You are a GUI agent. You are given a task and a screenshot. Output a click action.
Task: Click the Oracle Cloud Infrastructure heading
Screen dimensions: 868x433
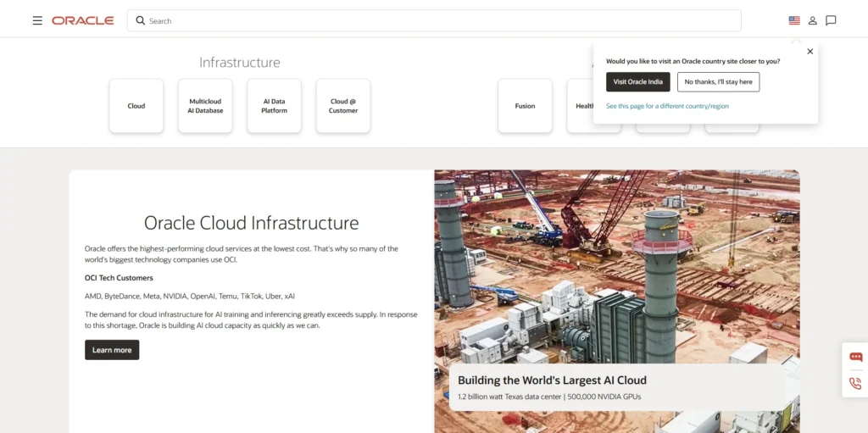251,223
